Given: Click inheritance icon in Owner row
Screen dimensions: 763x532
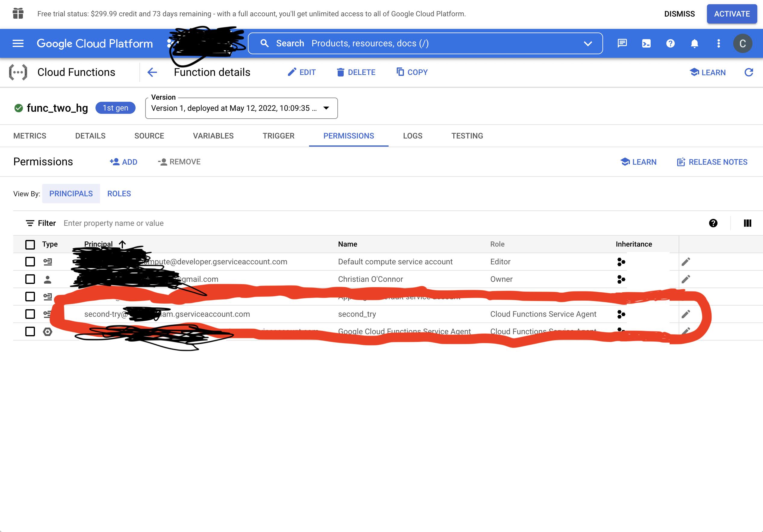Looking at the screenshot, I should [x=621, y=279].
